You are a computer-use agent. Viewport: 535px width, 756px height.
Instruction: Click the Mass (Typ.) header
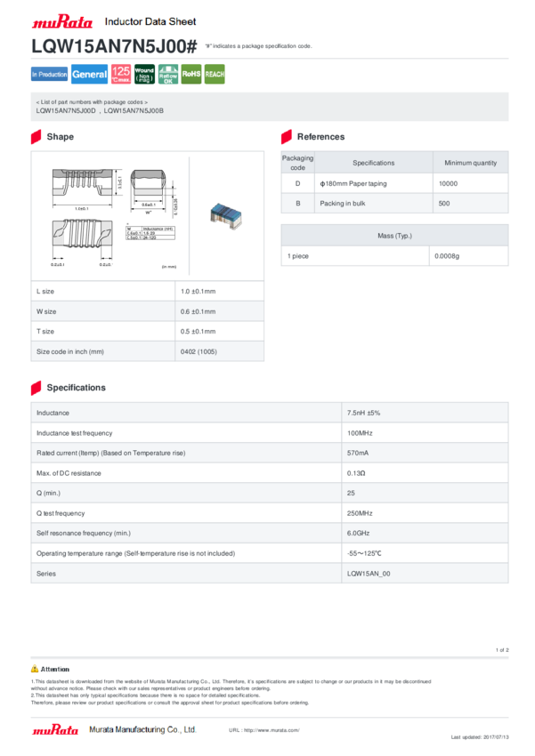tap(394, 236)
